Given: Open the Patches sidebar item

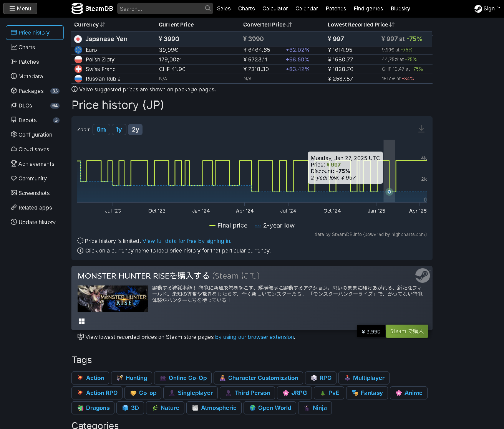Looking at the screenshot, I should click(35, 62).
